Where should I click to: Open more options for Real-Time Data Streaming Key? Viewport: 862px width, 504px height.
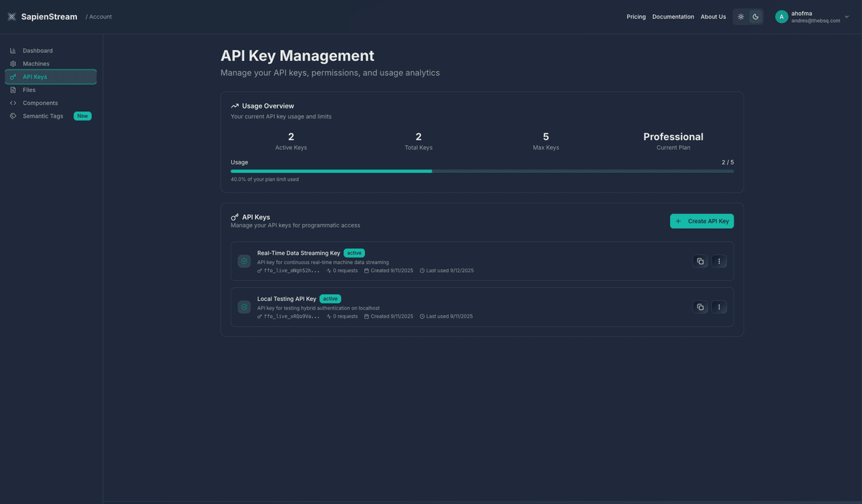pos(719,261)
